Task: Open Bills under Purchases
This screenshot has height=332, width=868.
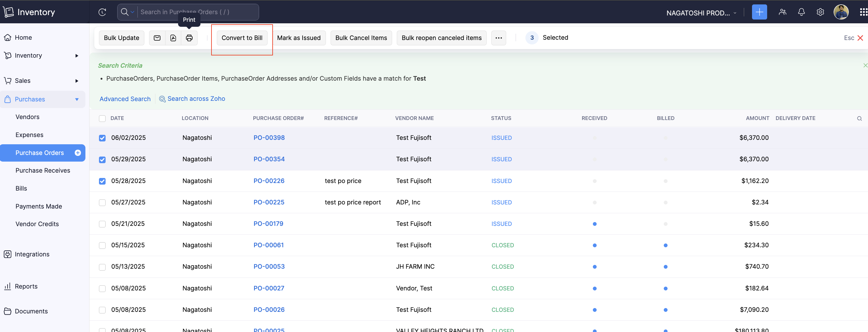Action: pyautogui.click(x=21, y=189)
